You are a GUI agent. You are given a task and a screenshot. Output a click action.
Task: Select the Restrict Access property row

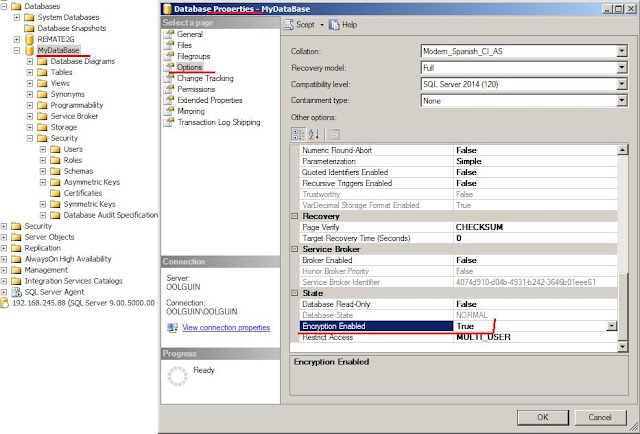point(459,337)
